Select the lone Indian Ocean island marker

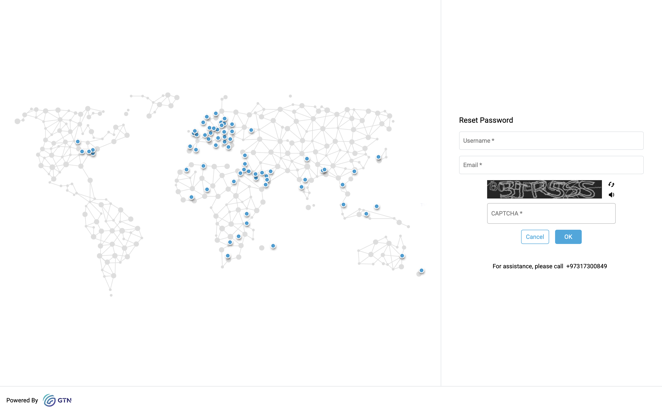tap(273, 246)
